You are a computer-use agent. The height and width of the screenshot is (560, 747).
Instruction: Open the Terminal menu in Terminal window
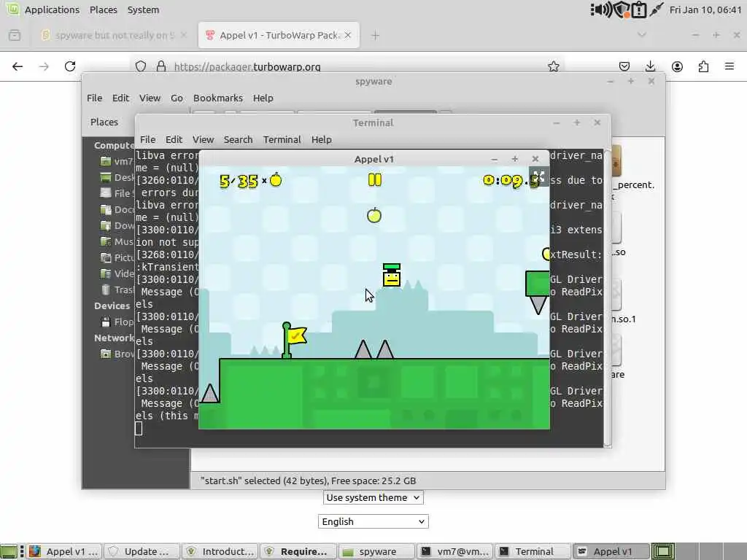282,139
